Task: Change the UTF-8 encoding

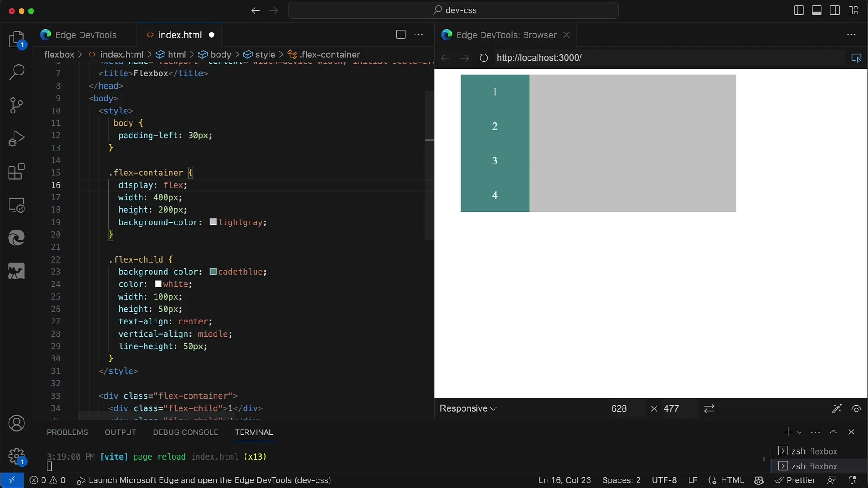Action: [664, 480]
